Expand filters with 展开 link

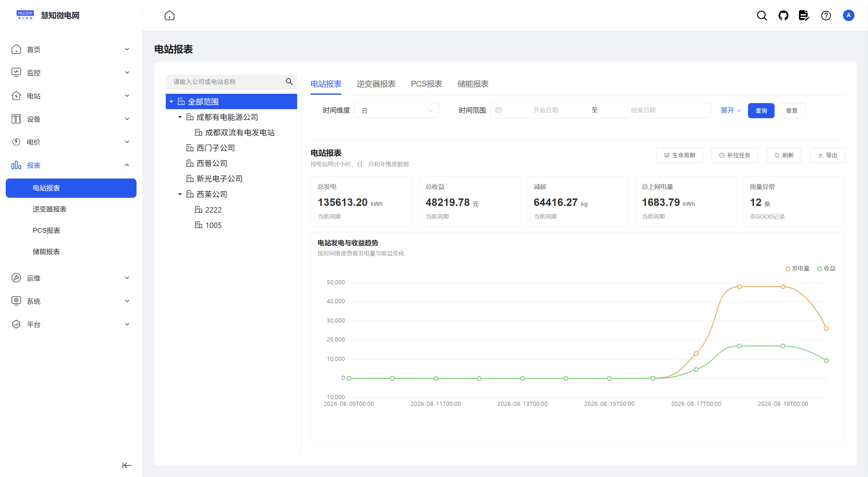(731, 111)
